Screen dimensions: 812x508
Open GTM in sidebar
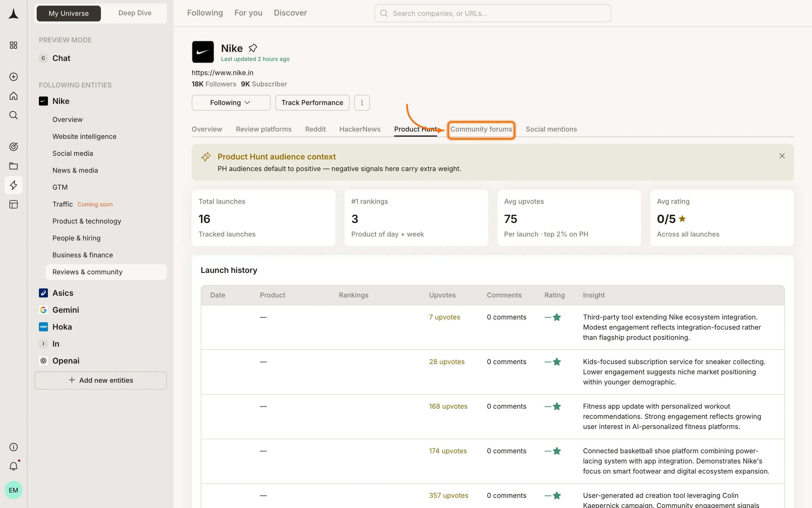pos(60,187)
